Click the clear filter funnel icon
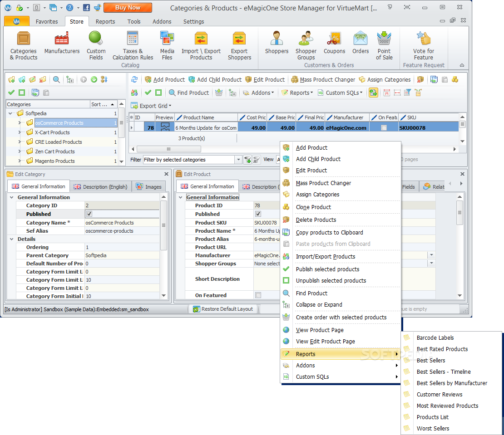The width and height of the screenshot is (504, 435). (256, 160)
